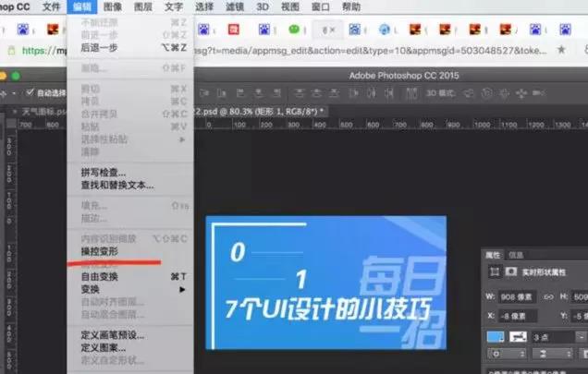Click the auto-align layers icon
Image resolution: width=588 pixels, height=374 pixels.
[x=411, y=93]
